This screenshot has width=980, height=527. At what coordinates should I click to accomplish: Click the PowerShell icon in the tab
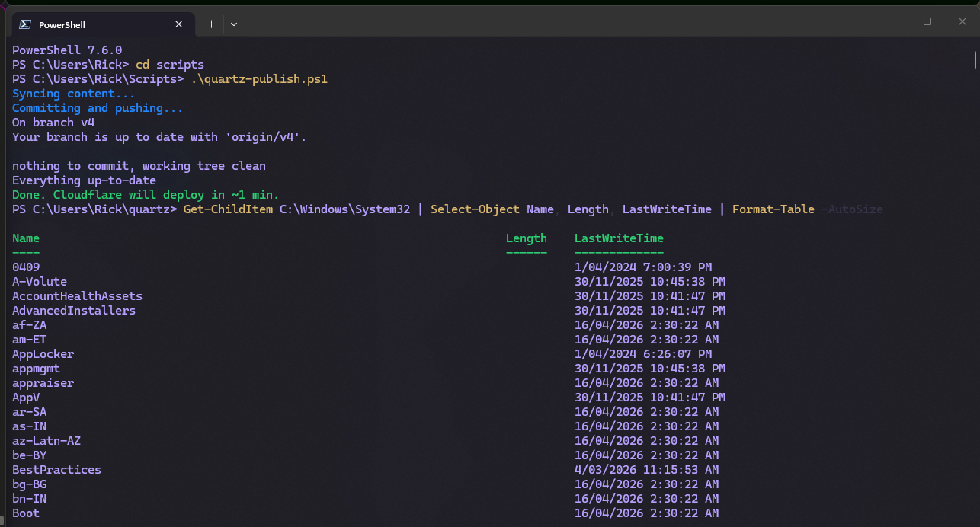tap(25, 24)
